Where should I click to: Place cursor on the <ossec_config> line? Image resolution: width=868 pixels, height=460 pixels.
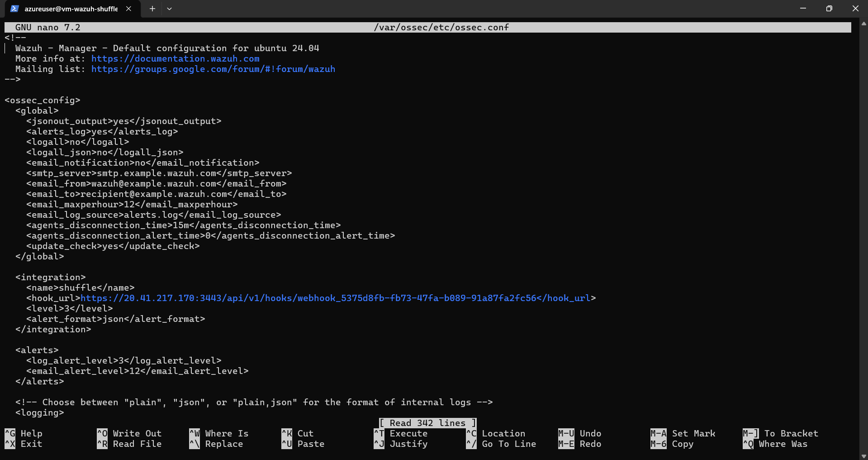[43, 100]
